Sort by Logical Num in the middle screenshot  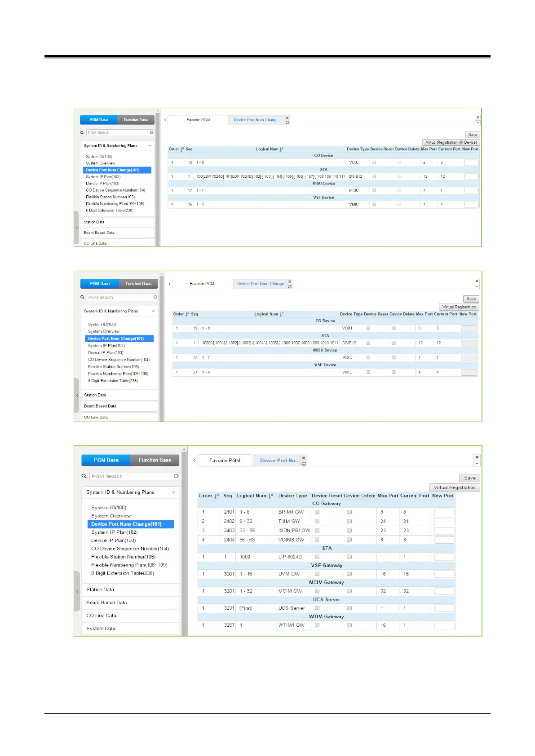282,314
